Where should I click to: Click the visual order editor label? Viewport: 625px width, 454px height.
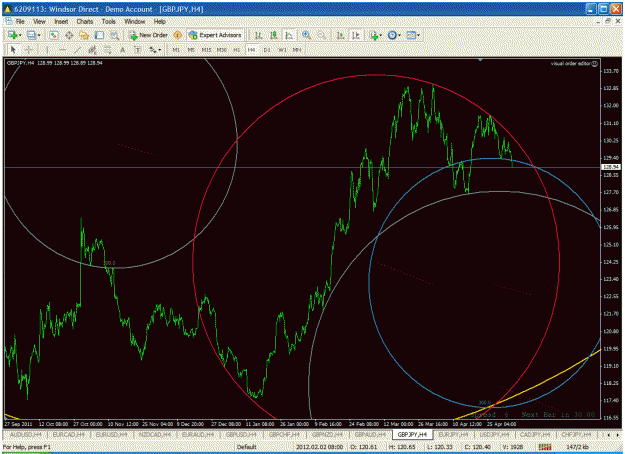coord(571,63)
